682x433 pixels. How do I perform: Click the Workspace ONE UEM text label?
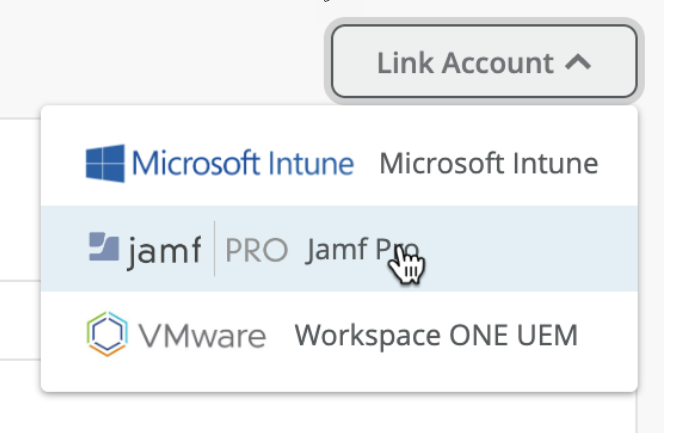click(x=436, y=335)
